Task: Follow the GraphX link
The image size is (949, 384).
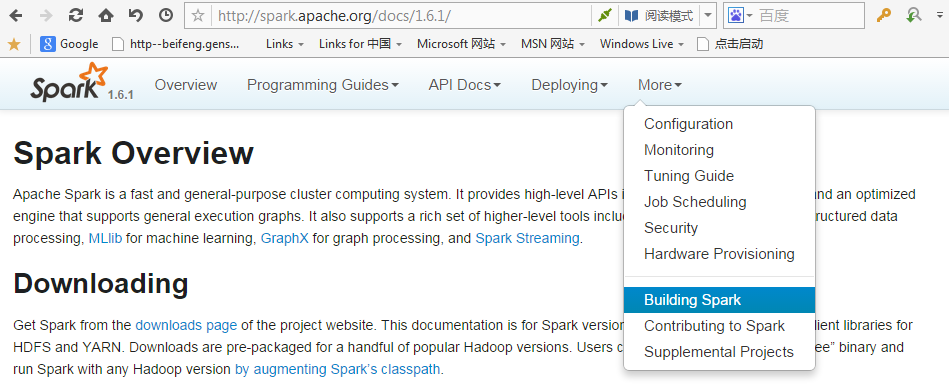Action: click(x=284, y=238)
